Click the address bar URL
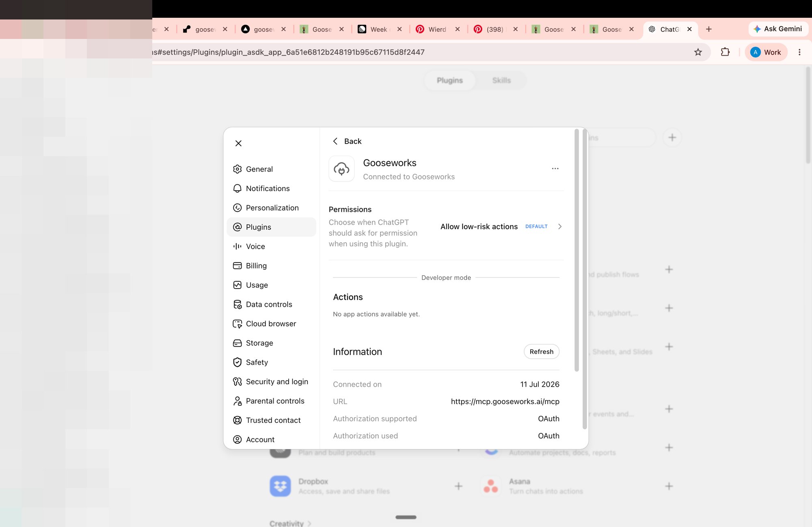Viewport: 812px width, 527px height. (x=288, y=52)
